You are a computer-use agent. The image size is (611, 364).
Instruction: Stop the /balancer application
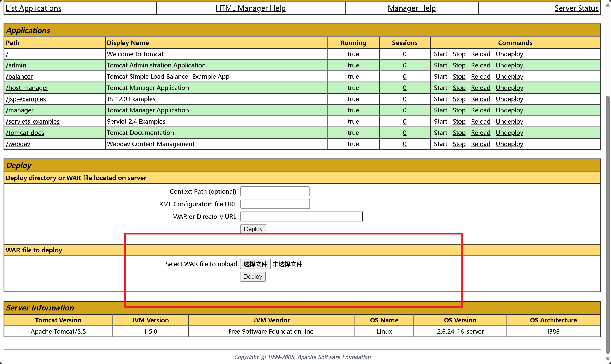[x=459, y=76]
